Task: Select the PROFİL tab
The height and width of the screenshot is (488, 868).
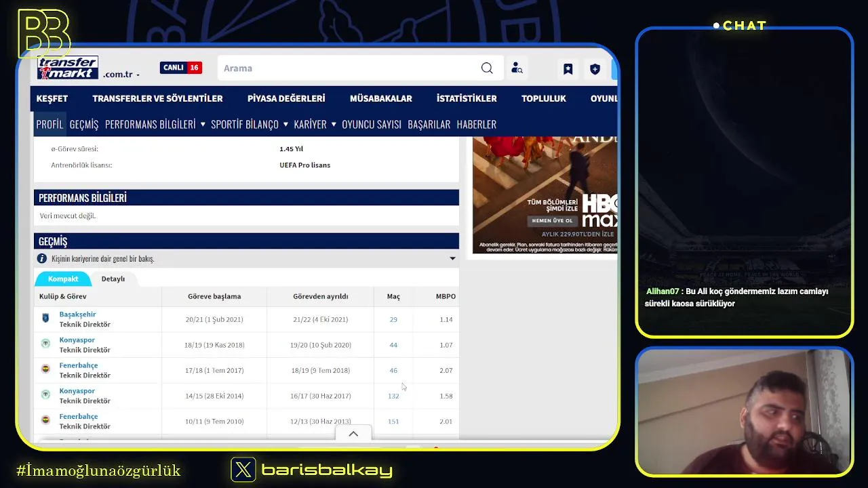Action: click(x=50, y=124)
